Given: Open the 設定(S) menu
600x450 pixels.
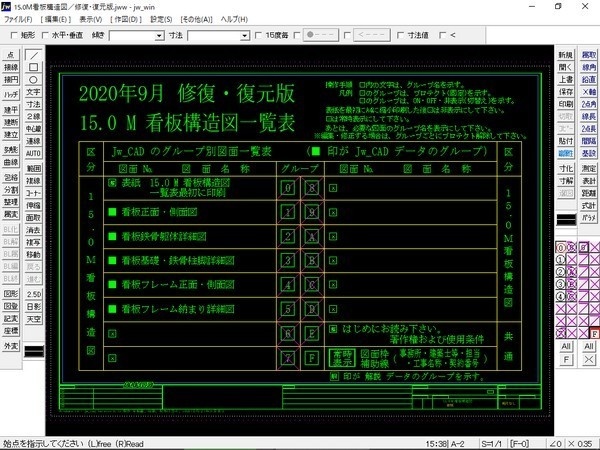Looking at the screenshot, I should coord(161,19).
